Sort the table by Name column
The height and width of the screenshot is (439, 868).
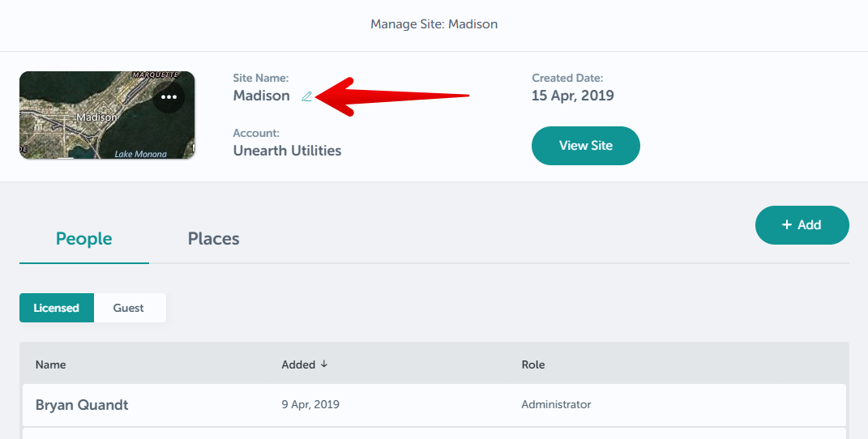click(50, 364)
